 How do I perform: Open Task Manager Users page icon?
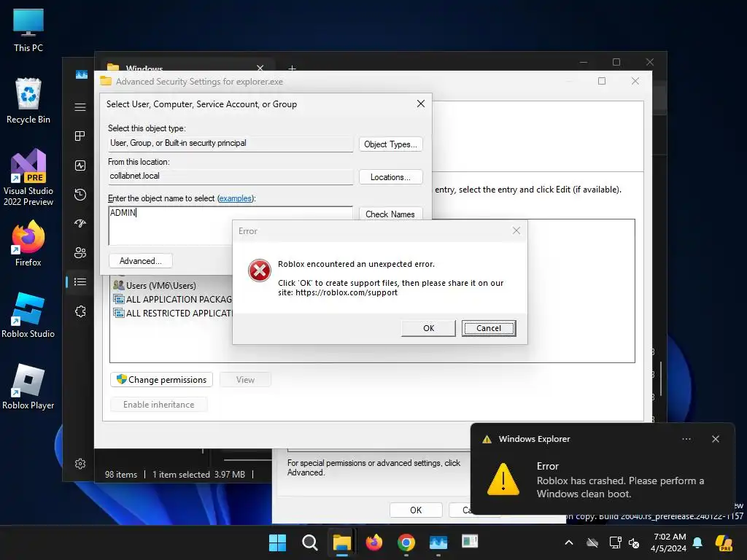[80, 252]
